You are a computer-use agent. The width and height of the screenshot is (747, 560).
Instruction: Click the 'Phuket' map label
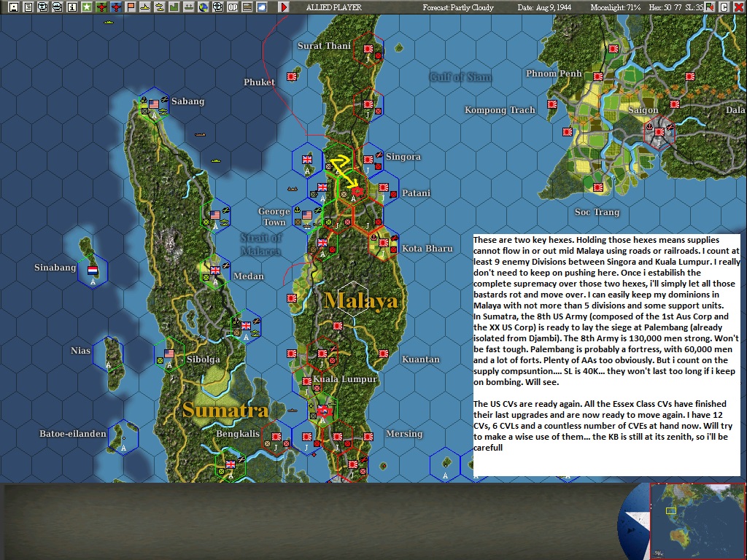[x=259, y=82]
